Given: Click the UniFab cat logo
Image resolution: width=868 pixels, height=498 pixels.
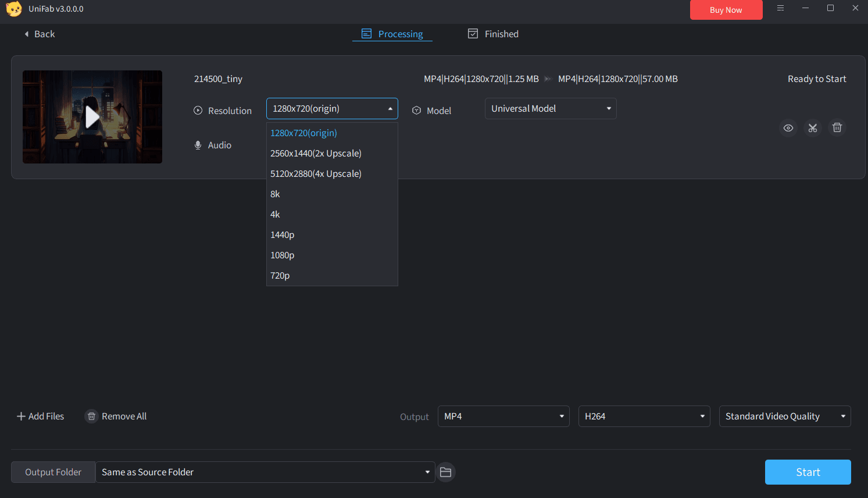Looking at the screenshot, I should [x=14, y=9].
